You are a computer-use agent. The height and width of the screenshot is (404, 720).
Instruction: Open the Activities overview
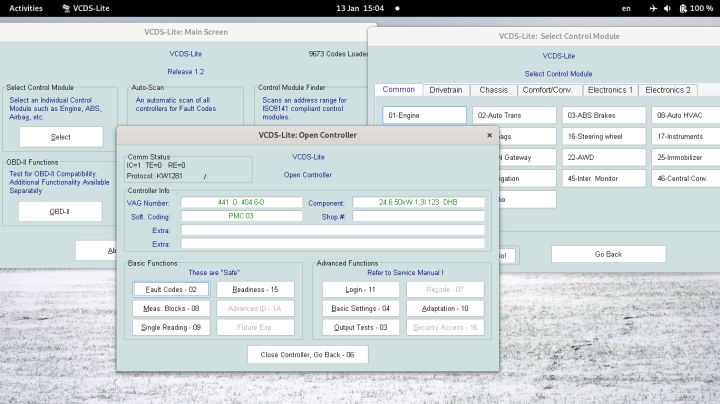click(26, 8)
